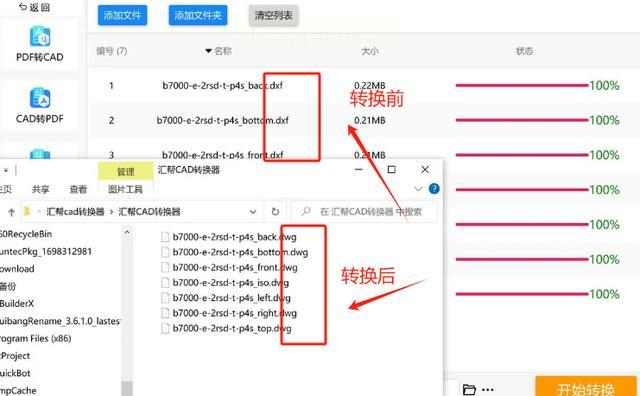Screen dimensions: 640x396
Task: Click the 添加文件 button
Action: pos(122,16)
